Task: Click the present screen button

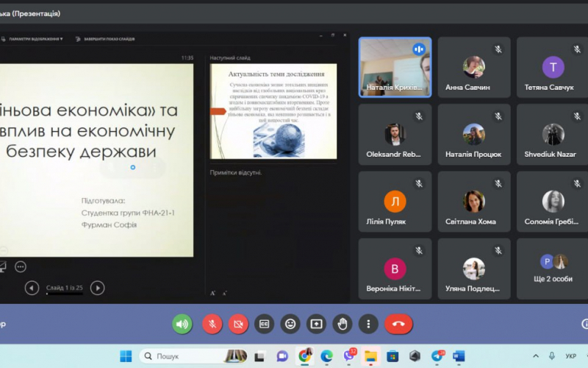Action: tap(317, 324)
